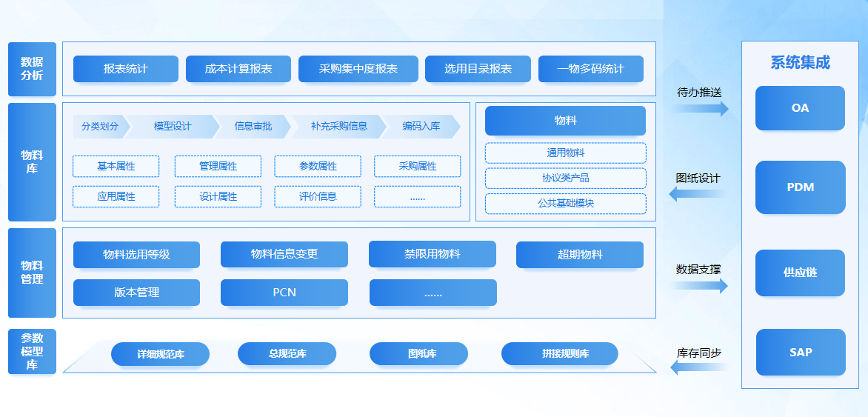This screenshot has width=868, height=417.
Task: Click the 库存同步 left arrow
Action: point(698,368)
